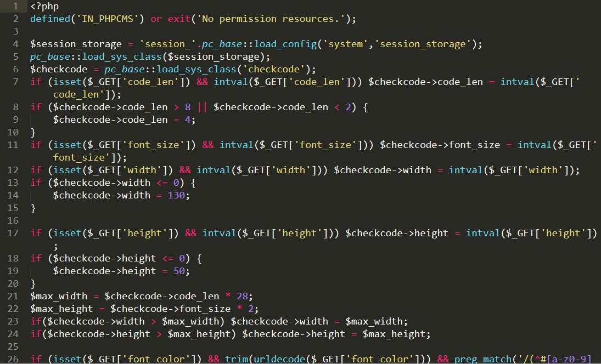Click the $max_width variable on line 21
The image size is (601, 364).
point(59,296)
